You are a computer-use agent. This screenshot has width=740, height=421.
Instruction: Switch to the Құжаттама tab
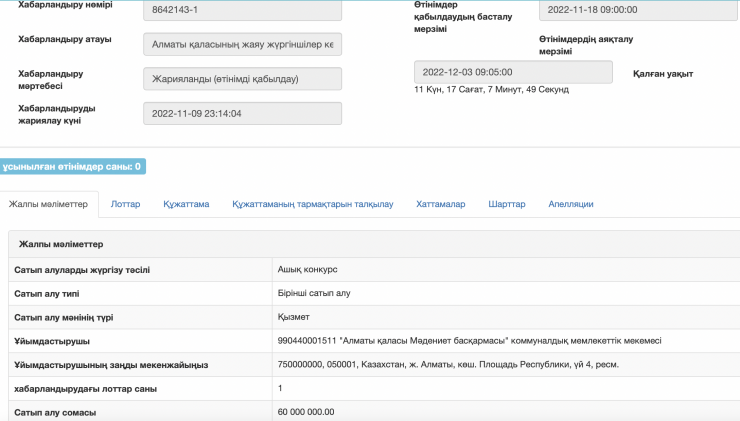tap(186, 204)
